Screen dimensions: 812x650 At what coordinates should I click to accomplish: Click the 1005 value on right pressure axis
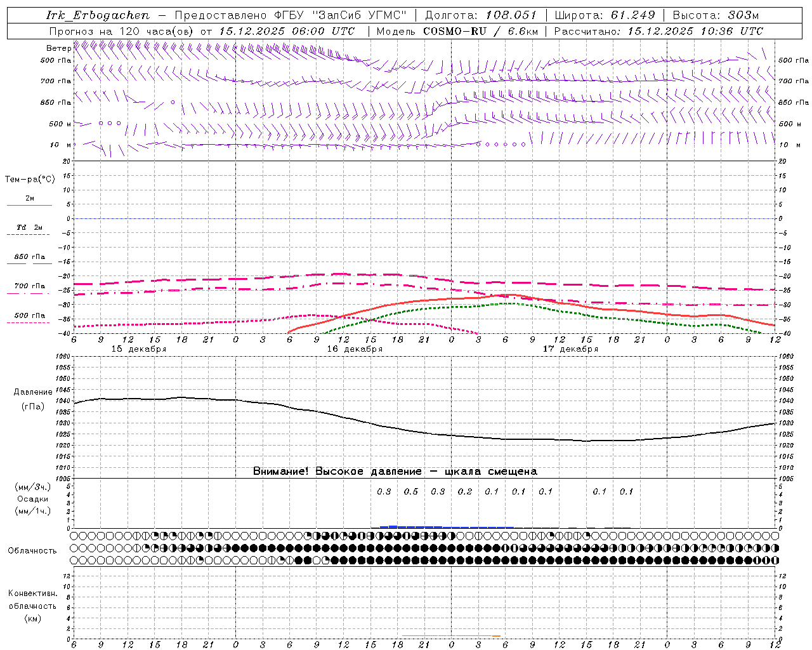click(786, 479)
